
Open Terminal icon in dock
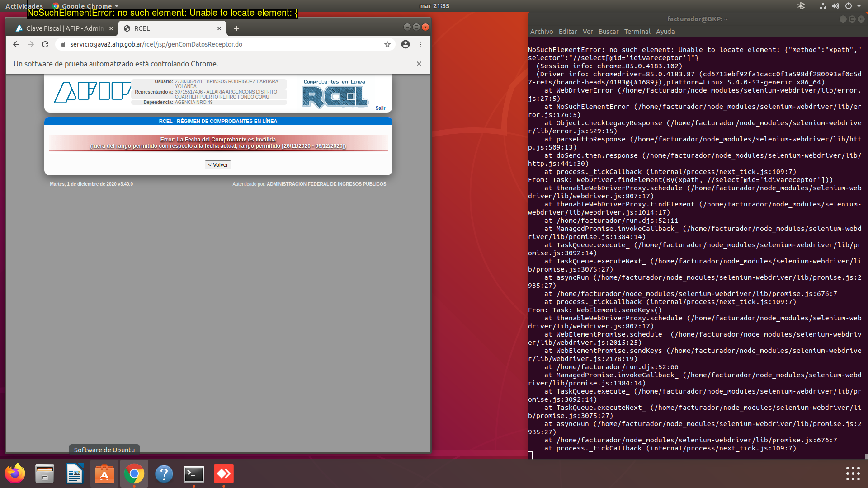coord(194,474)
